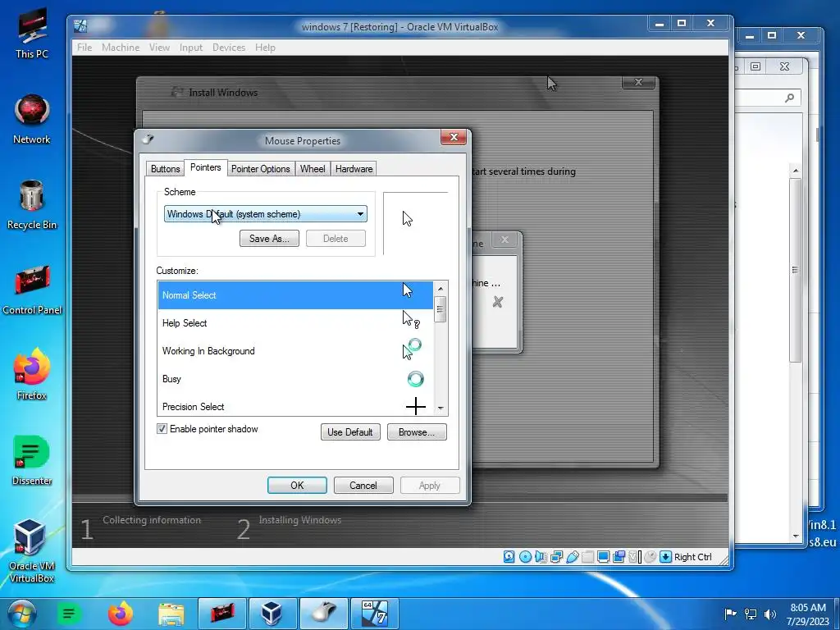Open the Scheme dropdown list
Viewport: 840px width, 630px height.
pos(266,214)
